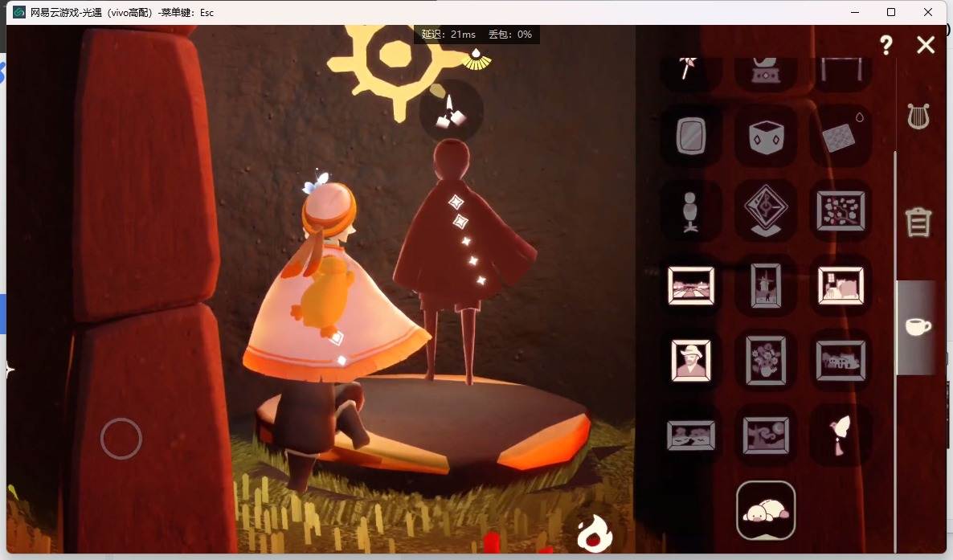Close the item placement panel
Viewport: 953px width, 560px height.
pyautogui.click(x=926, y=44)
